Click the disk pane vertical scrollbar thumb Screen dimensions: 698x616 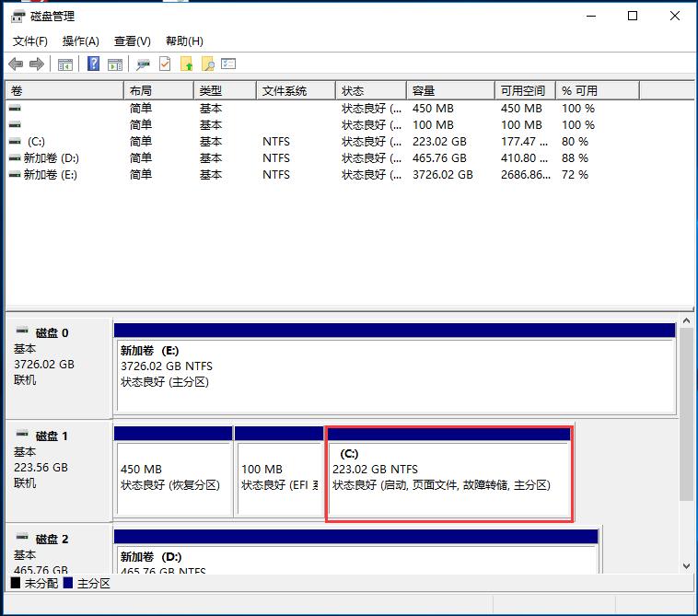(686, 414)
